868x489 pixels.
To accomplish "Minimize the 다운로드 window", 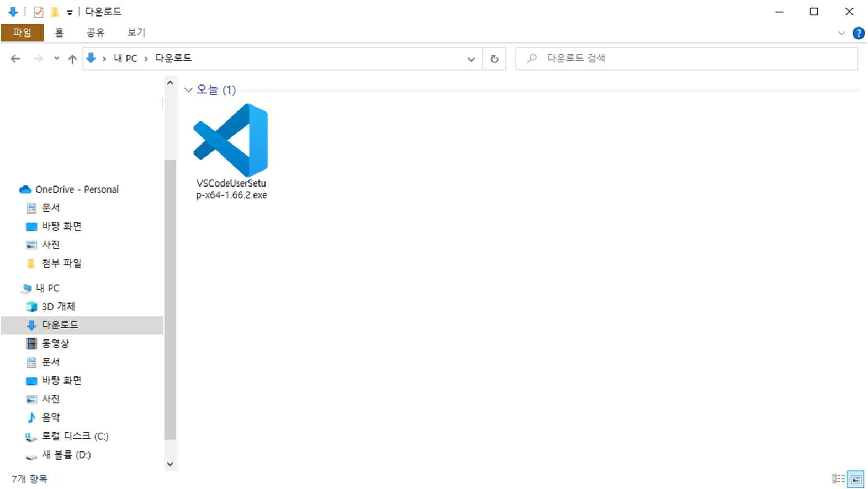I will [x=779, y=12].
